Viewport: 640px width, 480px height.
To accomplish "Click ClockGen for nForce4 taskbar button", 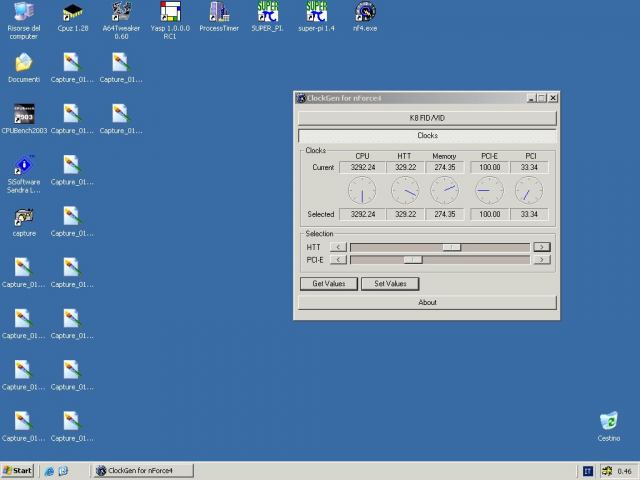I will pos(144,471).
